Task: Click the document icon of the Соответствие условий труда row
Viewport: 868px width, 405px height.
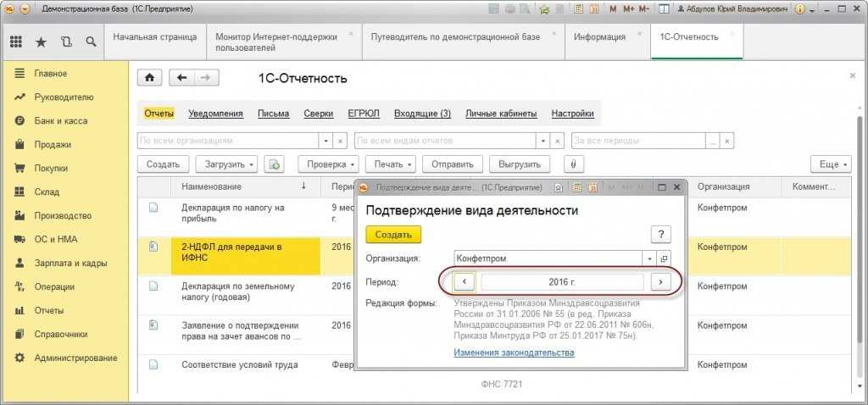Action: (153, 364)
